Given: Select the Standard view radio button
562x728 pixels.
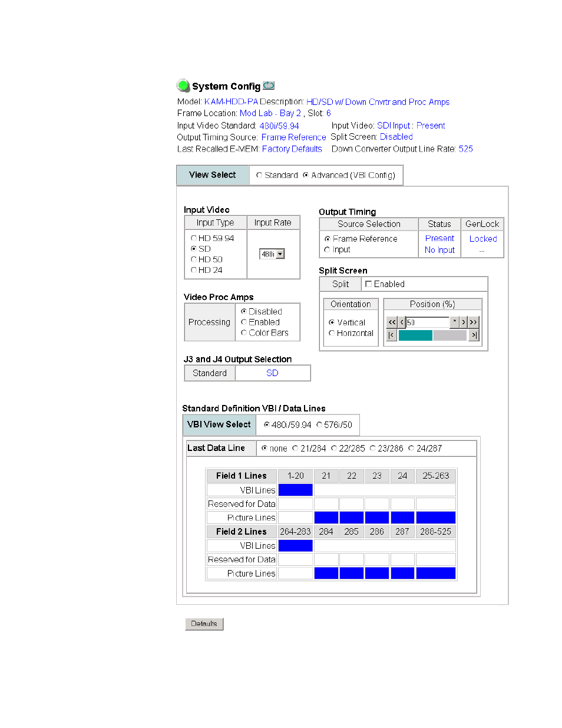Looking at the screenshot, I should coord(259,175).
